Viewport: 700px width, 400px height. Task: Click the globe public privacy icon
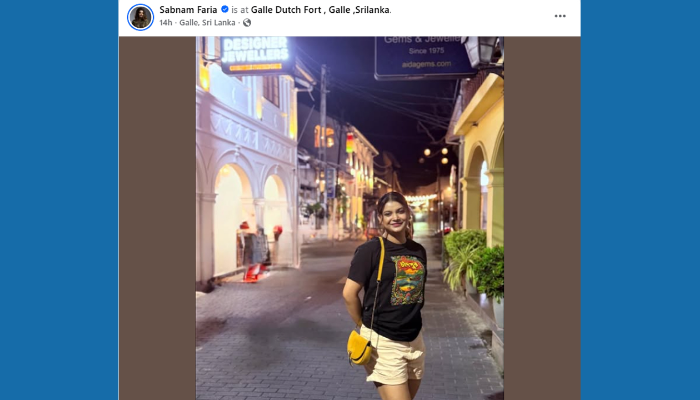[247, 23]
